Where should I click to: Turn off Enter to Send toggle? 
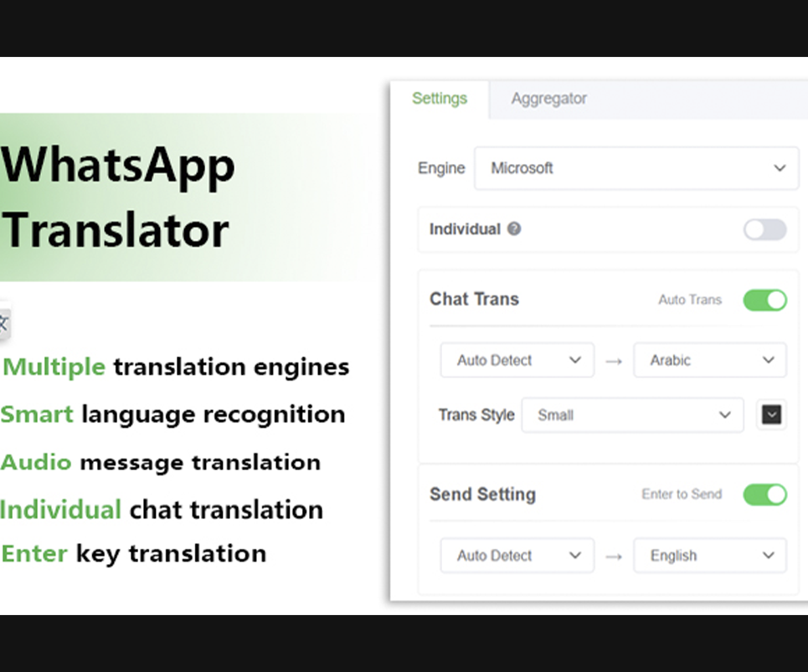(764, 495)
